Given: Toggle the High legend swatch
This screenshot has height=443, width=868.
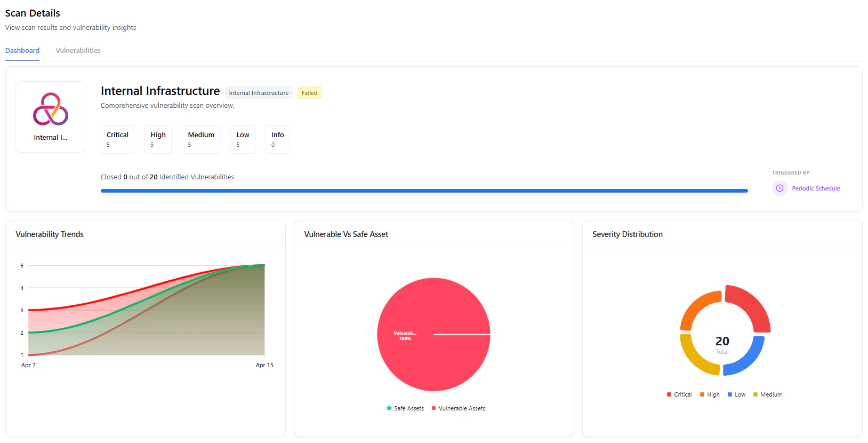Looking at the screenshot, I should point(702,394).
